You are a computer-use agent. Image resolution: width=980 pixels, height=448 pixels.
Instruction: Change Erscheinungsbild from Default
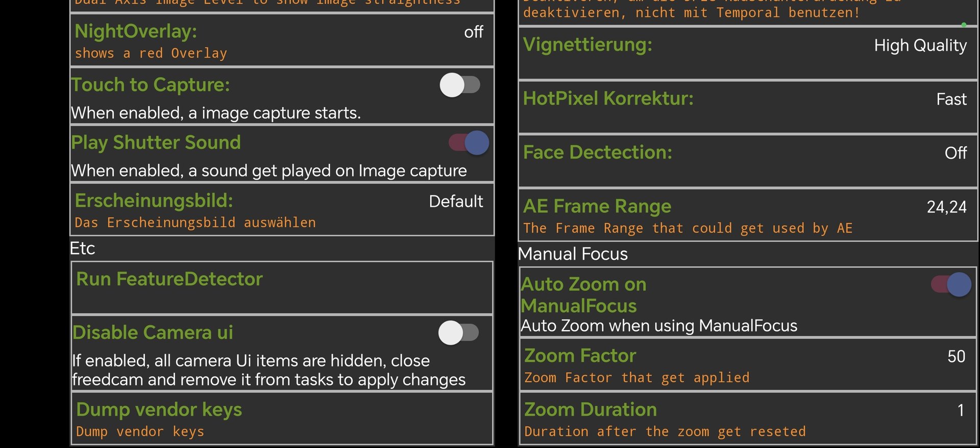[x=282, y=210]
